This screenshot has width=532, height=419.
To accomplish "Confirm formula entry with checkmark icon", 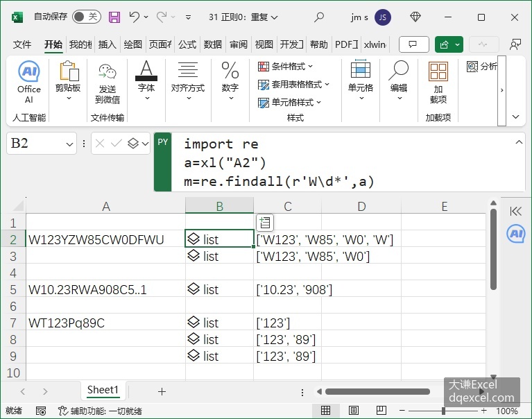I will tap(117, 144).
